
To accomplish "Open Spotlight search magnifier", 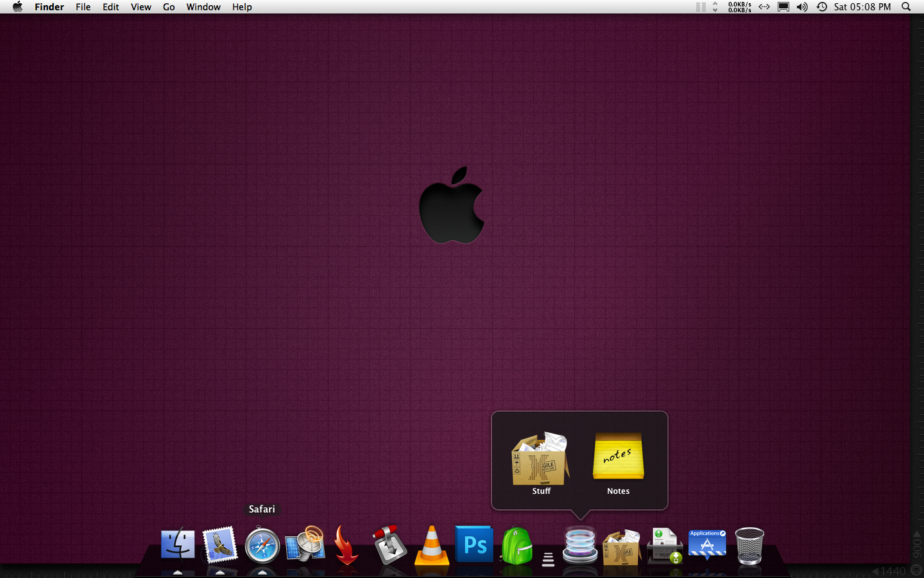I will click(906, 7).
